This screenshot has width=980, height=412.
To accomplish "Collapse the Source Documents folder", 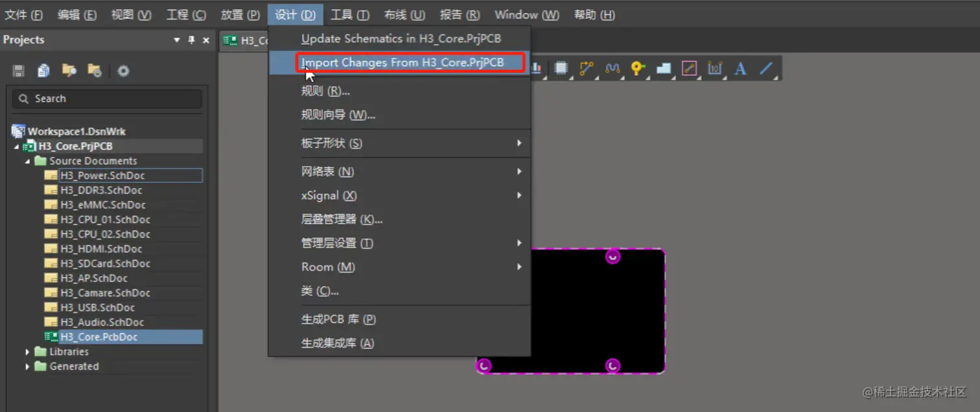I will (26, 160).
